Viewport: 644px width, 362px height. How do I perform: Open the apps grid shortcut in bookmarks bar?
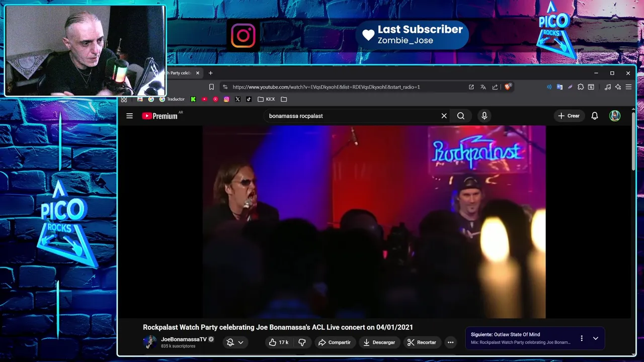coord(124,99)
